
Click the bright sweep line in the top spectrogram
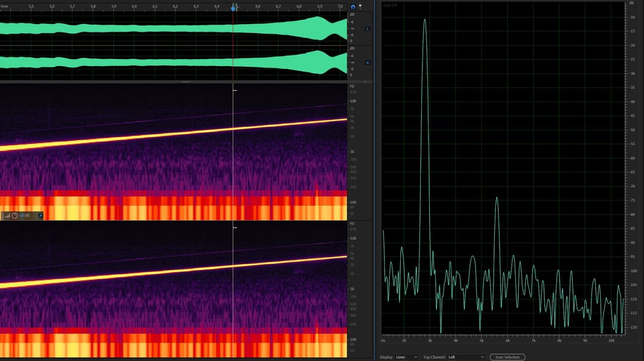click(x=174, y=134)
